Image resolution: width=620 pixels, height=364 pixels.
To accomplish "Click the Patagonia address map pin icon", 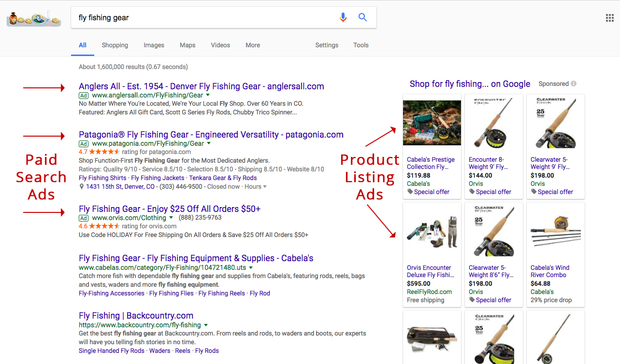I will (x=82, y=187).
